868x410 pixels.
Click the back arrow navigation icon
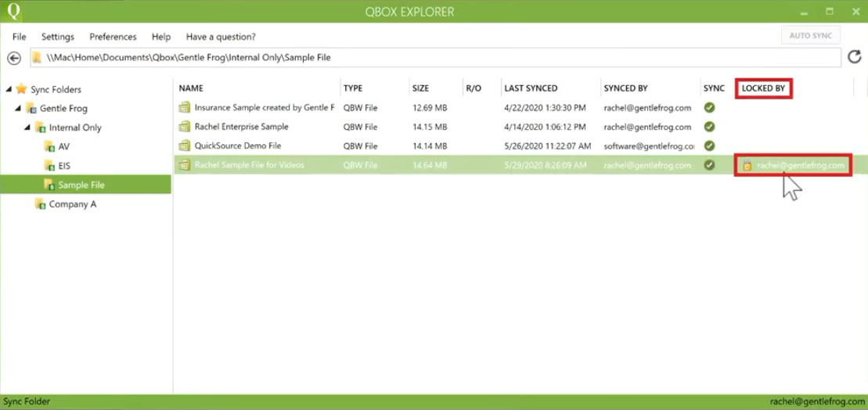[x=14, y=58]
